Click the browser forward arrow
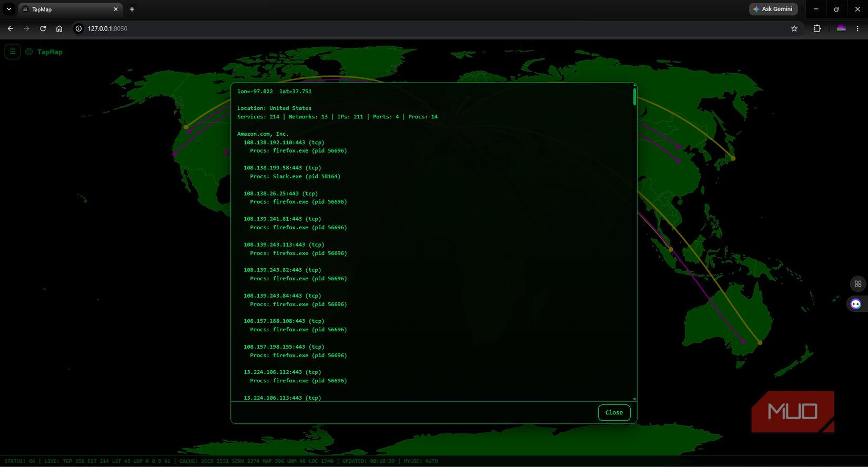This screenshot has width=868, height=467. [27, 28]
